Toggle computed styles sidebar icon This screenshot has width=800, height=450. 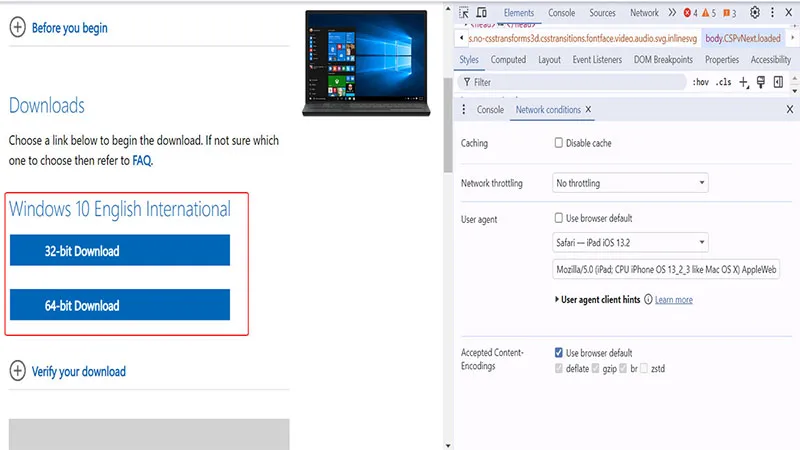[778, 82]
